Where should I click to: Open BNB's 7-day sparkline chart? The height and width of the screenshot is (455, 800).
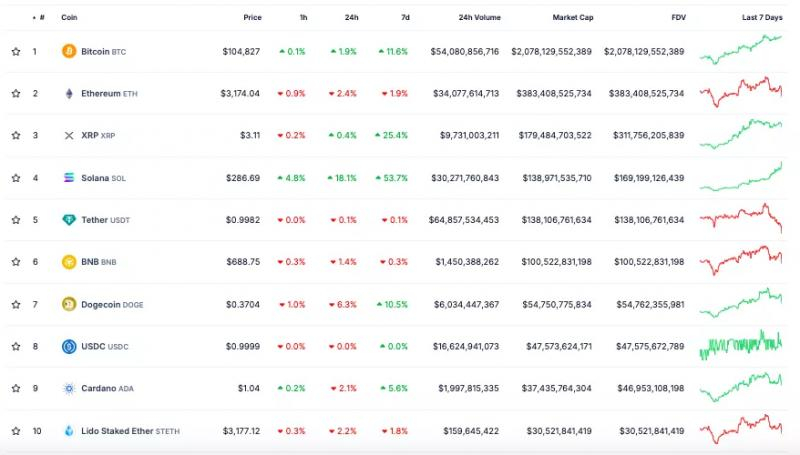[741, 260]
